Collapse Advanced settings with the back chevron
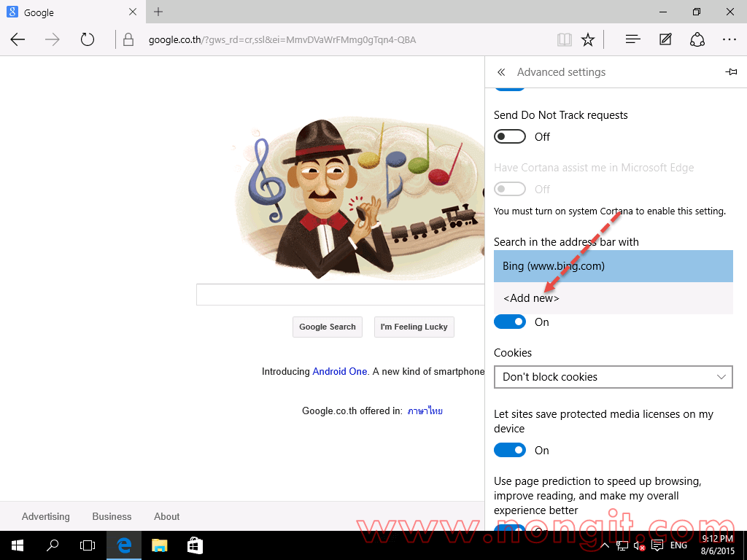 [501, 71]
